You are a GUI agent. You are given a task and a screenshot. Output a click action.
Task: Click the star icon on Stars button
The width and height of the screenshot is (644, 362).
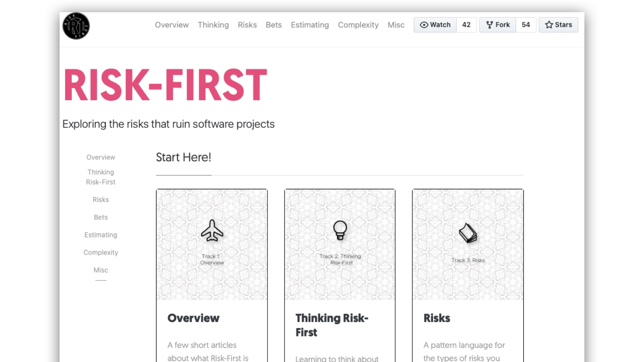[549, 25]
